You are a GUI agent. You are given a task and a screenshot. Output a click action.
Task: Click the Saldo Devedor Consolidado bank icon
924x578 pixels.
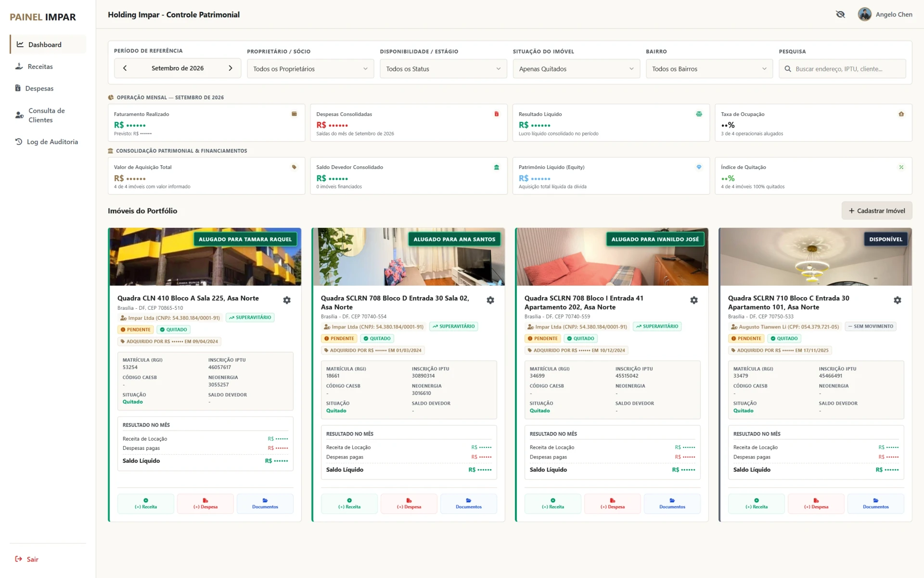click(x=497, y=167)
